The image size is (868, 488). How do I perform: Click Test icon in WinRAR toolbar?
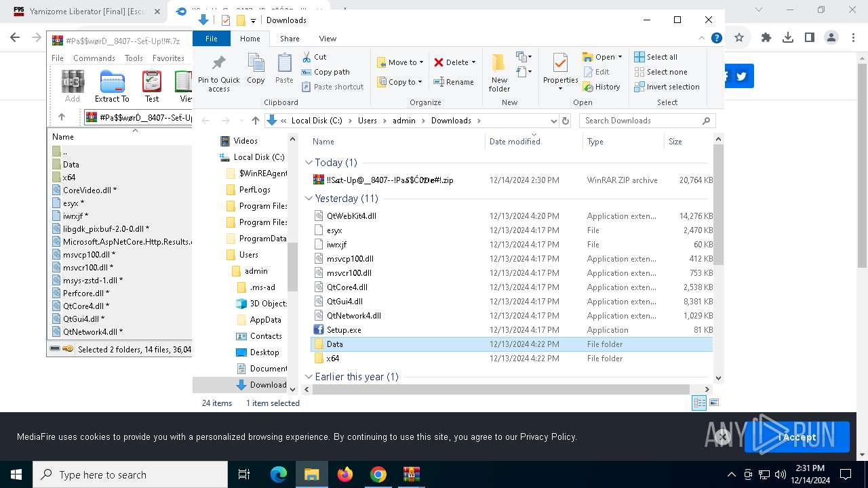click(x=152, y=86)
